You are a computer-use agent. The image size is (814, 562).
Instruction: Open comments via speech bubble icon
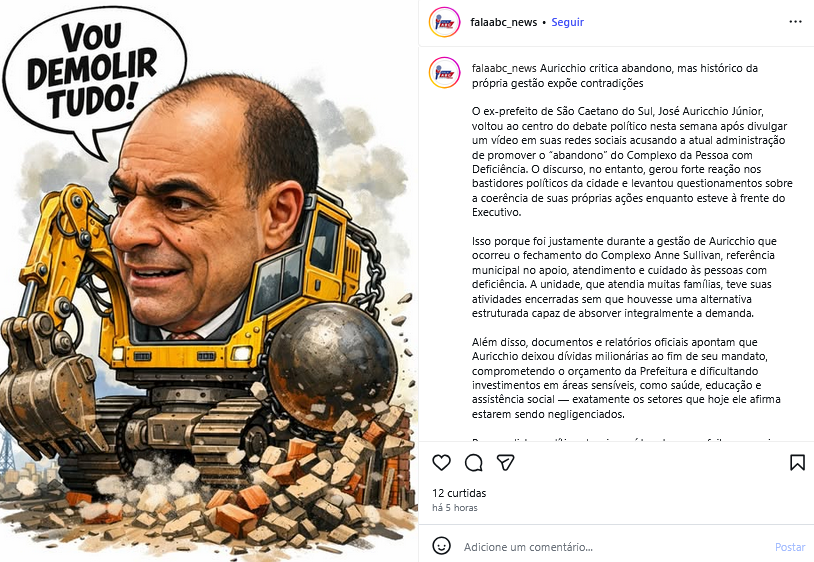pyautogui.click(x=473, y=462)
